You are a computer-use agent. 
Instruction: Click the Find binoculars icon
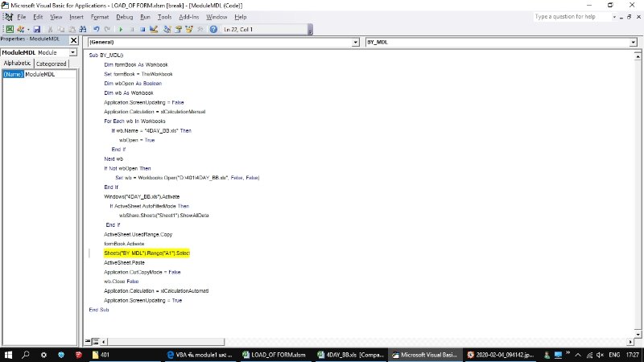[83, 29]
